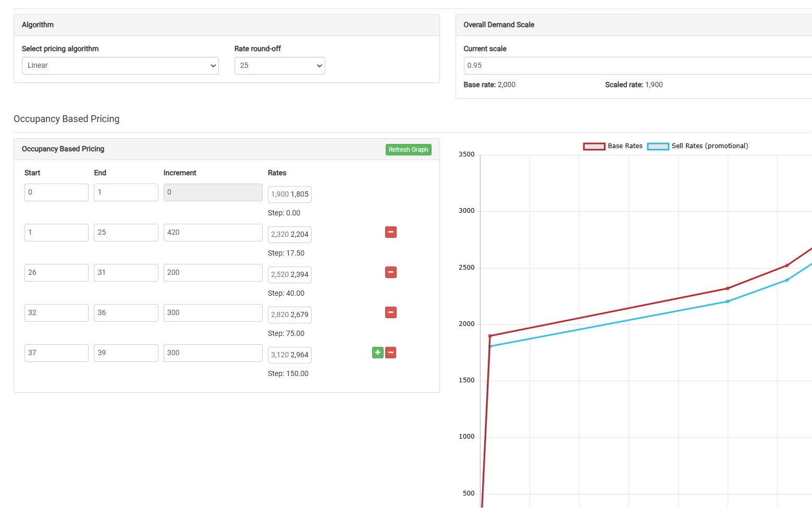Remove the 32–36 occupancy row
The width and height of the screenshot is (812, 508).
(x=390, y=312)
